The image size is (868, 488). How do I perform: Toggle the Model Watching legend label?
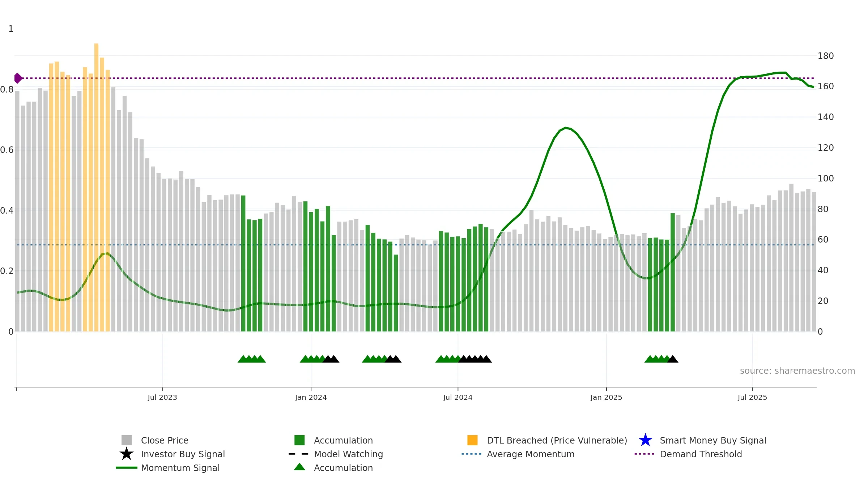(348, 454)
